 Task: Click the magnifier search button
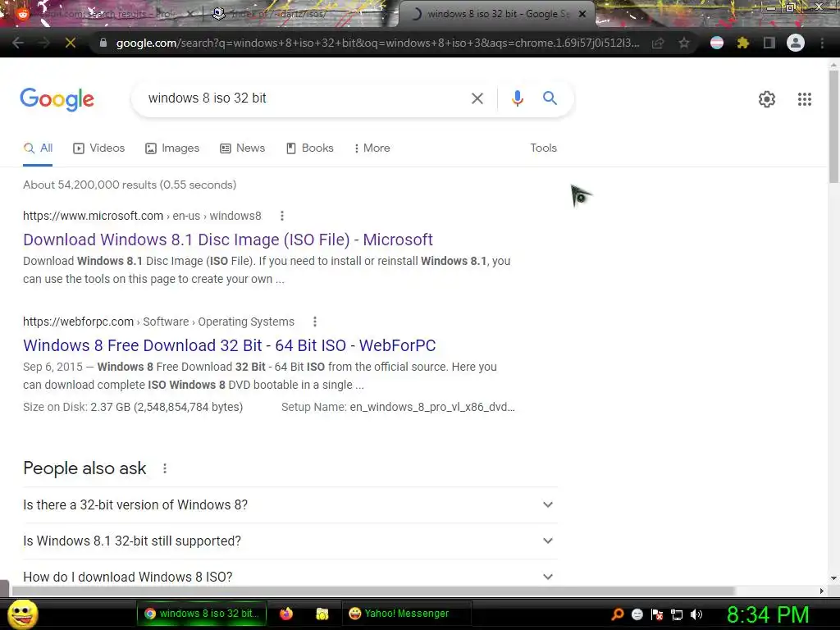click(550, 98)
